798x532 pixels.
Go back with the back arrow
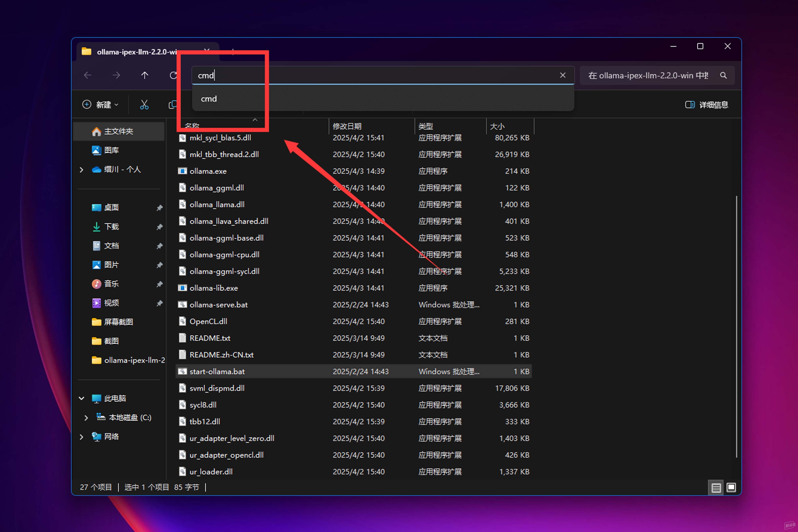point(88,75)
